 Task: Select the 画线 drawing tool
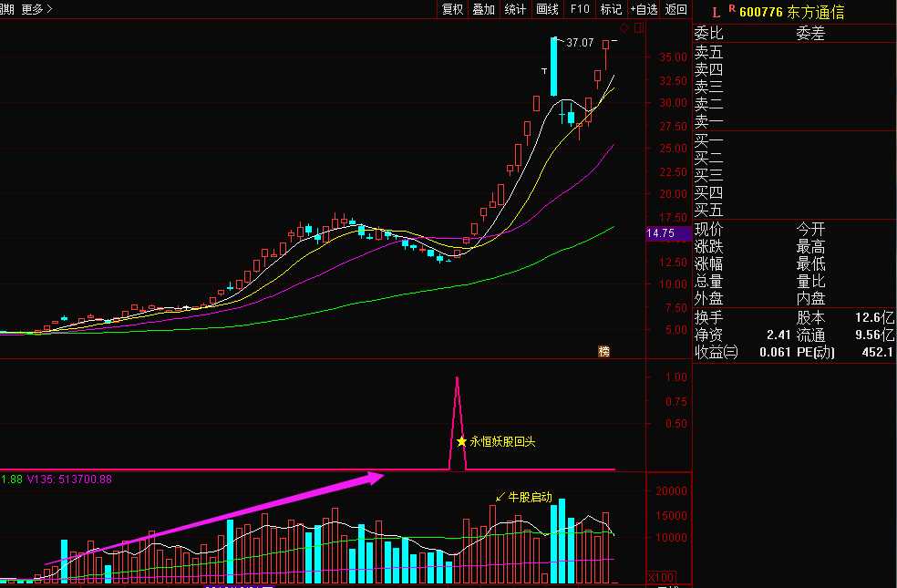point(547,9)
